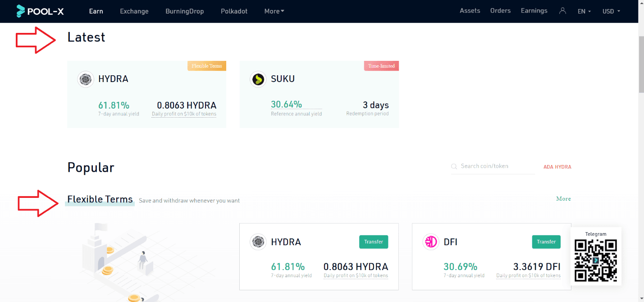Open the USD currency dropdown

pos(611,11)
